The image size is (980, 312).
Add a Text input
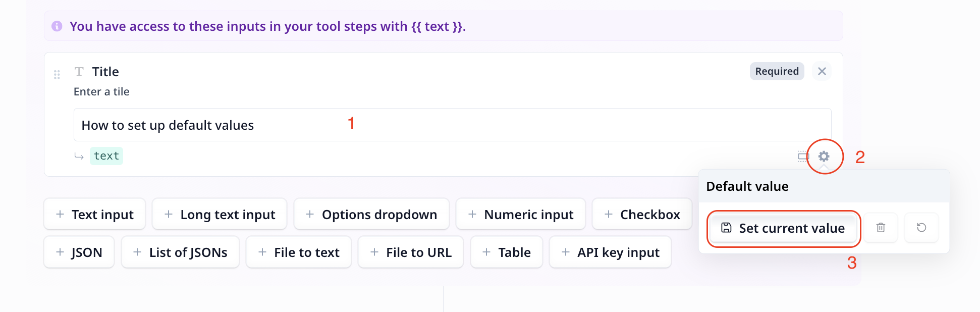(95, 215)
